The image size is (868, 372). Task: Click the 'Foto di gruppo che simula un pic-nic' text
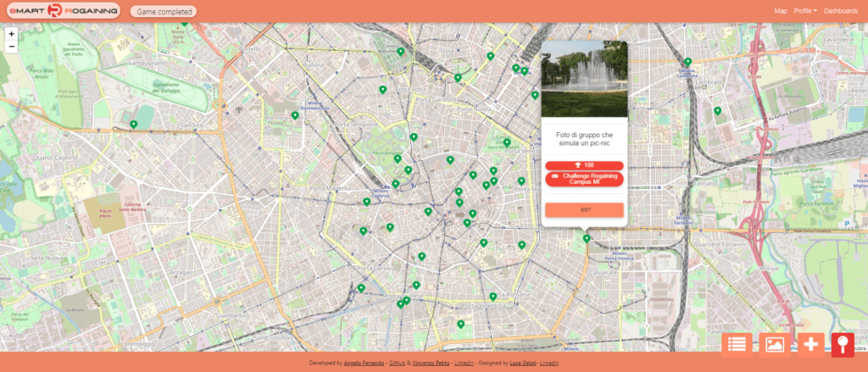point(584,138)
